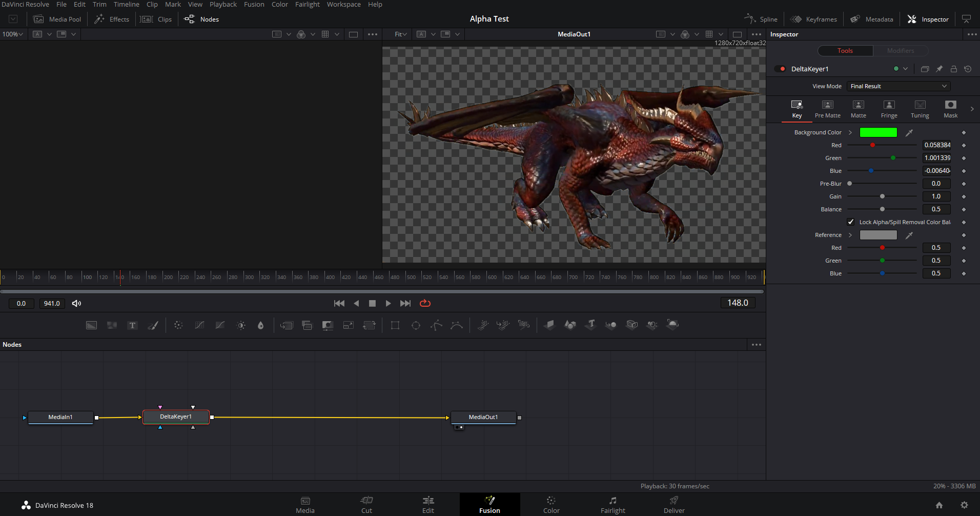Toggle keyframe diamond for Gain
This screenshot has height=516, width=980.
[964, 196]
